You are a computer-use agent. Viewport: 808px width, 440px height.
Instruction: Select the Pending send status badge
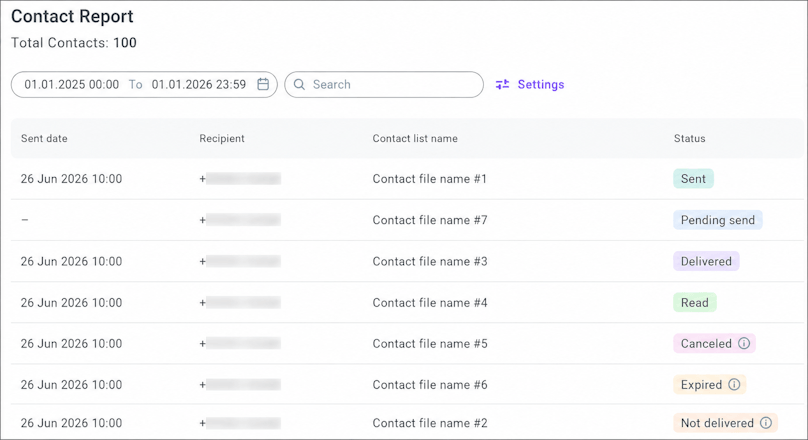pyautogui.click(x=718, y=220)
